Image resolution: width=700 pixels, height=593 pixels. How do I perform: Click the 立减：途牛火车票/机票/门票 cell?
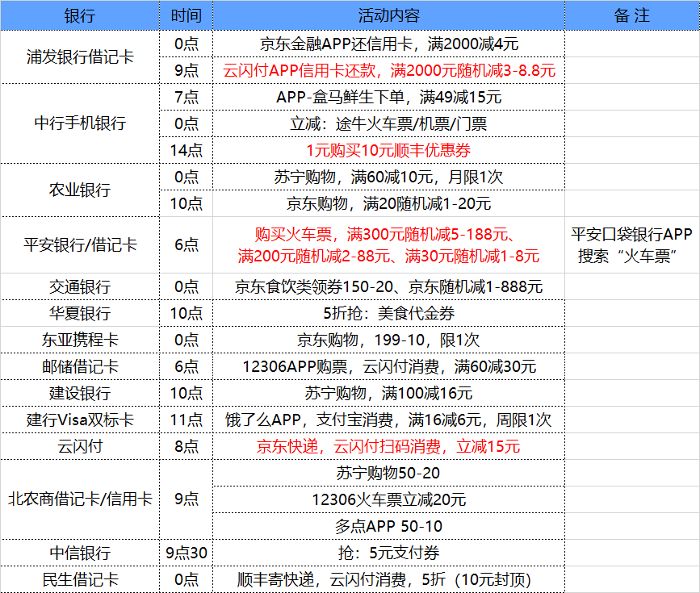(x=389, y=123)
